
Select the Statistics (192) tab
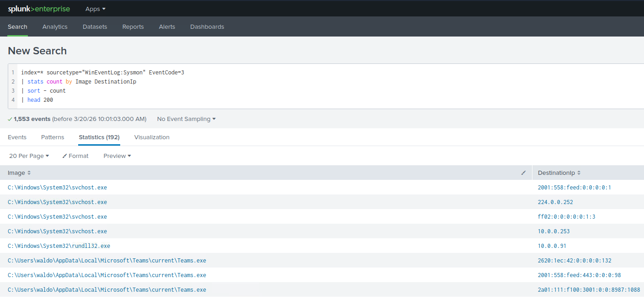click(99, 137)
